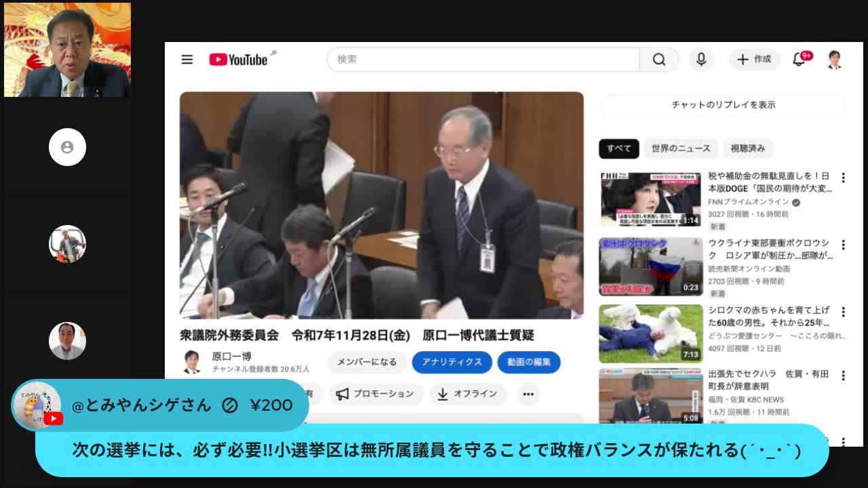Image resolution: width=868 pixels, height=488 pixels.
Task: Open options for 出張先でセクハラ video
Action: tap(843, 375)
